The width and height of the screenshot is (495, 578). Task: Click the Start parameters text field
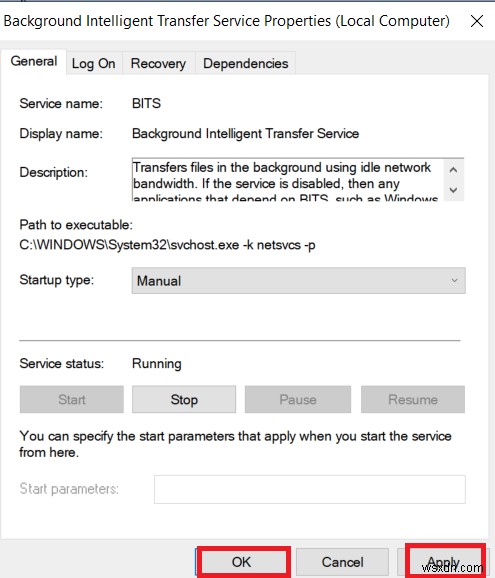pos(310,490)
